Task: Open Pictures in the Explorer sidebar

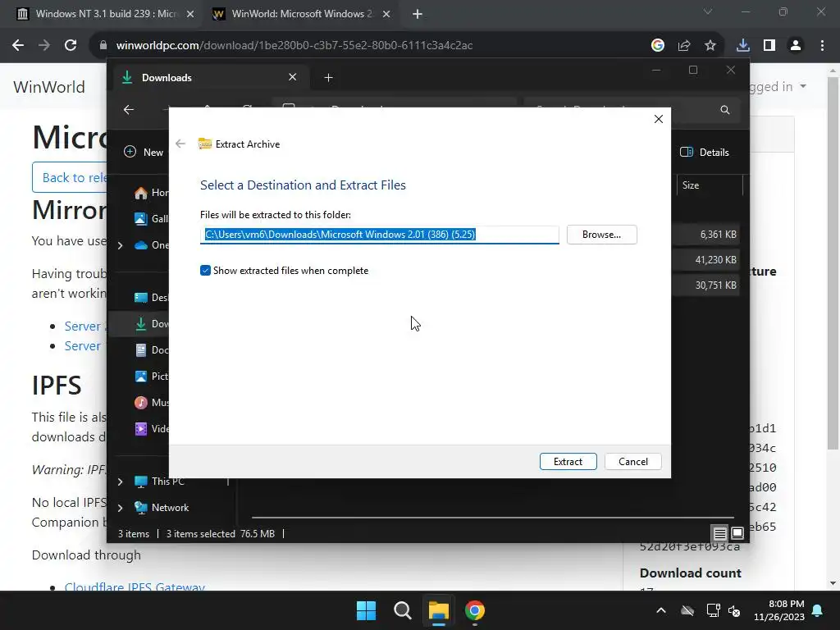Action: [152, 376]
